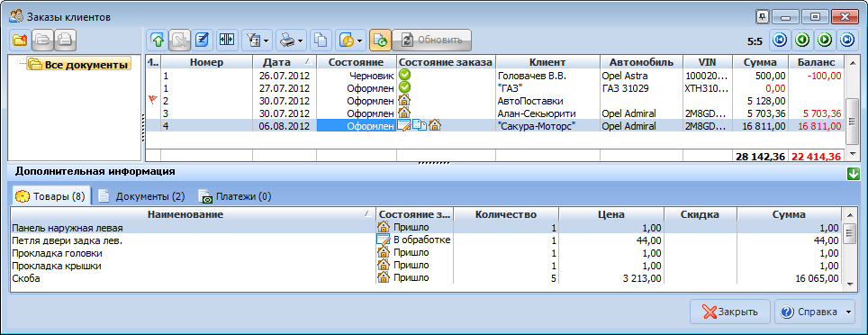868x335 pixels.
Task: Switch to Товары (8) tab
Action: click(x=50, y=196)
